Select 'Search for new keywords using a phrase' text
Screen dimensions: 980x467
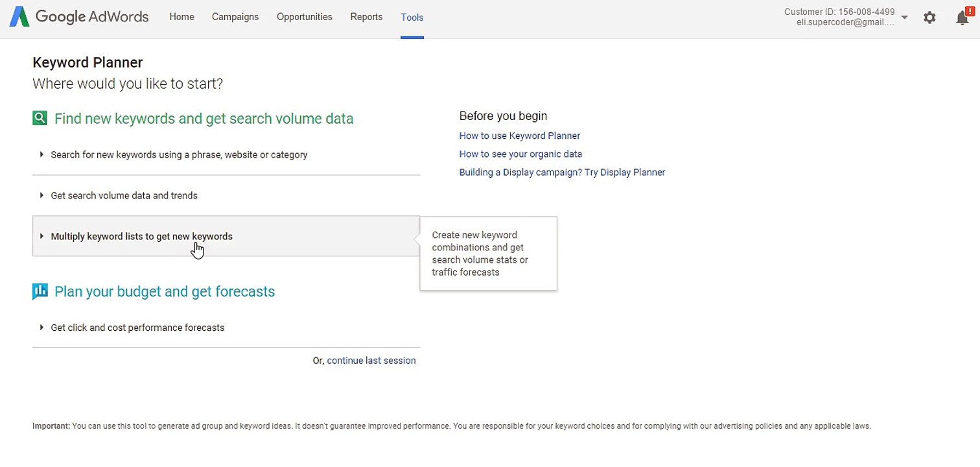[179, 154]
